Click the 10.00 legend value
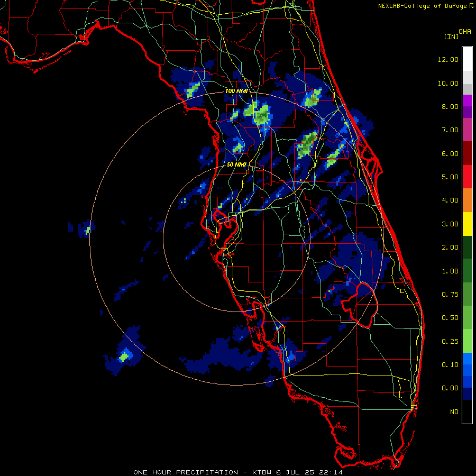The image size is (476, 476). click(448, 83)
